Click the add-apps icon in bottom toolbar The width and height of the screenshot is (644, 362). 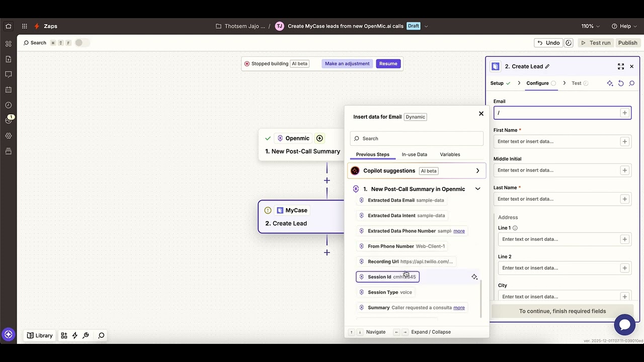pyautogui.click(x=64, y=335)
